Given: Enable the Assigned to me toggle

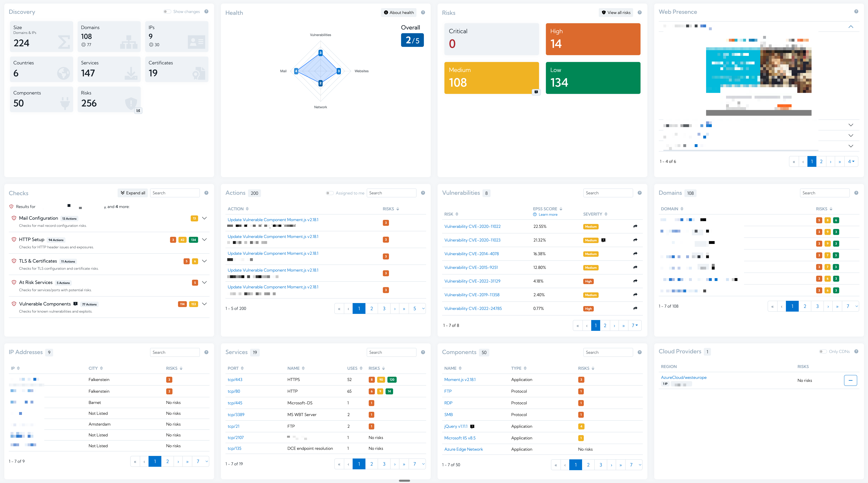Looking at the screenshot, I should coord(330,193).
